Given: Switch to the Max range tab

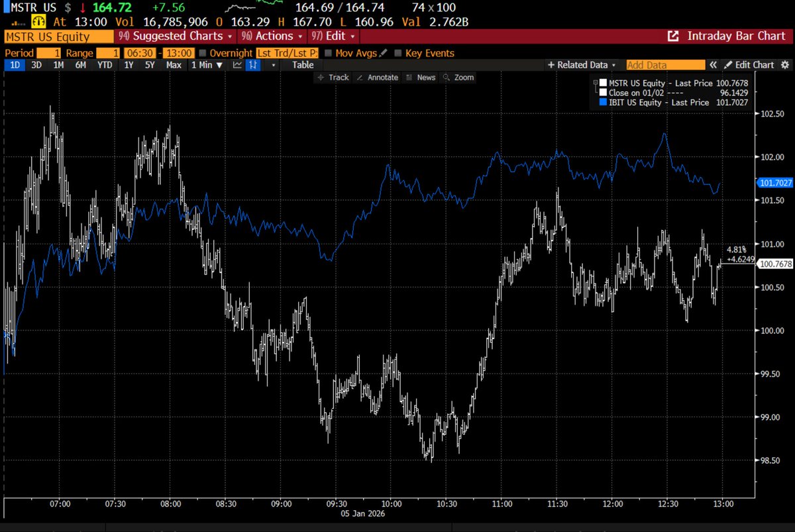Looking at the screenshot, I should (x=174, y=65).
